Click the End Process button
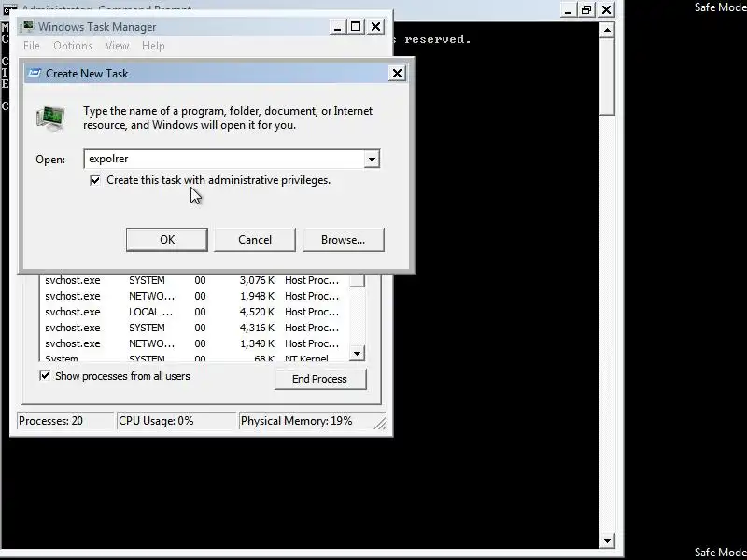Image resolution: width=747 pixels, height=560 pixels. click(x=320, y=379)
